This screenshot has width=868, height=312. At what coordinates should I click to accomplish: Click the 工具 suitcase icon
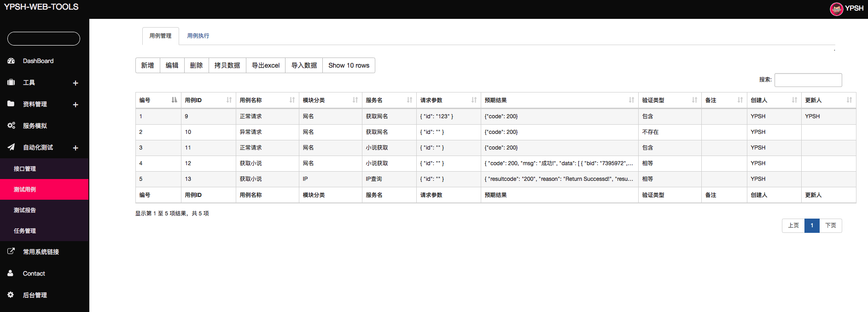click(x=11, y=82)
